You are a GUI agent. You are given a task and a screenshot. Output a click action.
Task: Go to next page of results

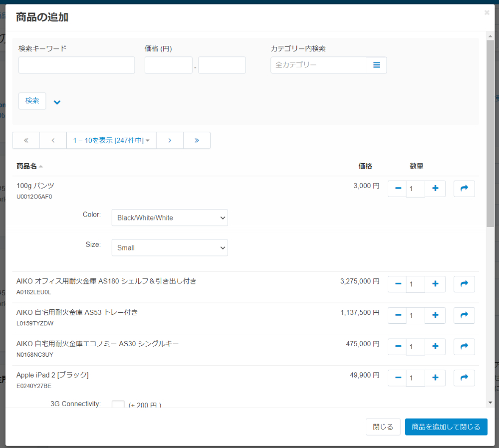[x=170, y=140]
